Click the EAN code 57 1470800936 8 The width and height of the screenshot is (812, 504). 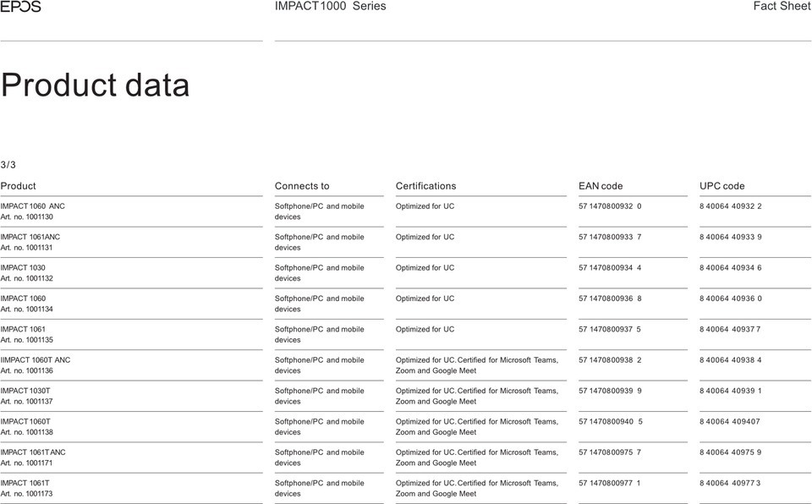(610, 299)
